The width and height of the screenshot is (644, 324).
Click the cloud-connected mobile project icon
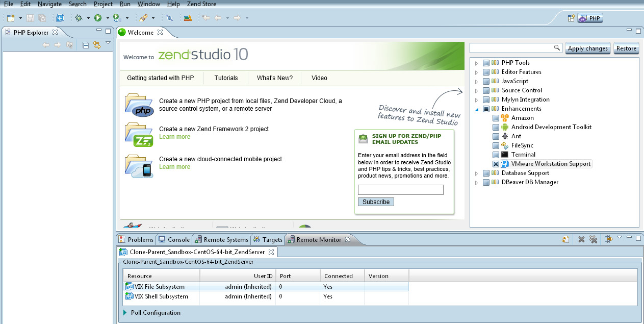click(139, 166)
